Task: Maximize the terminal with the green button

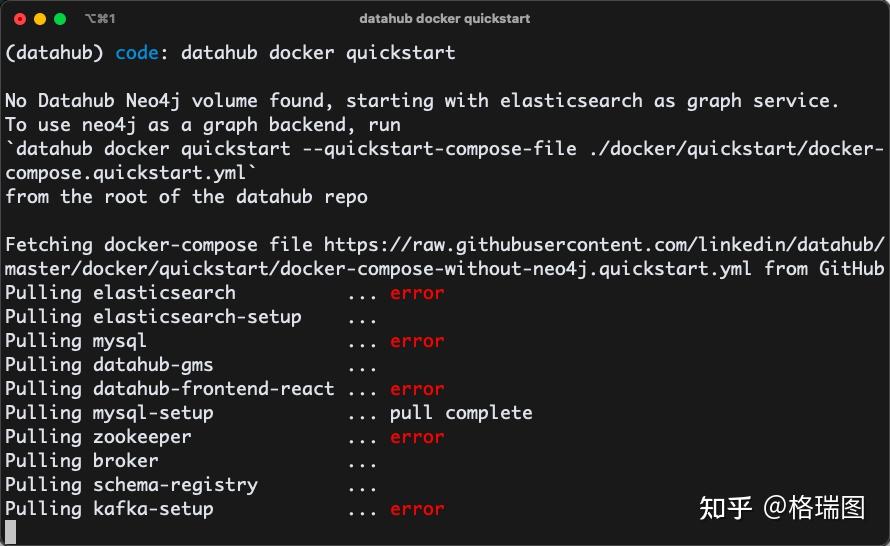Action: click(60, 19)
